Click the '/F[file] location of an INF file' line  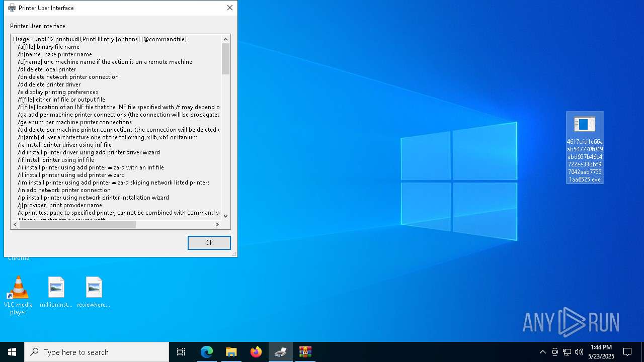119,107
